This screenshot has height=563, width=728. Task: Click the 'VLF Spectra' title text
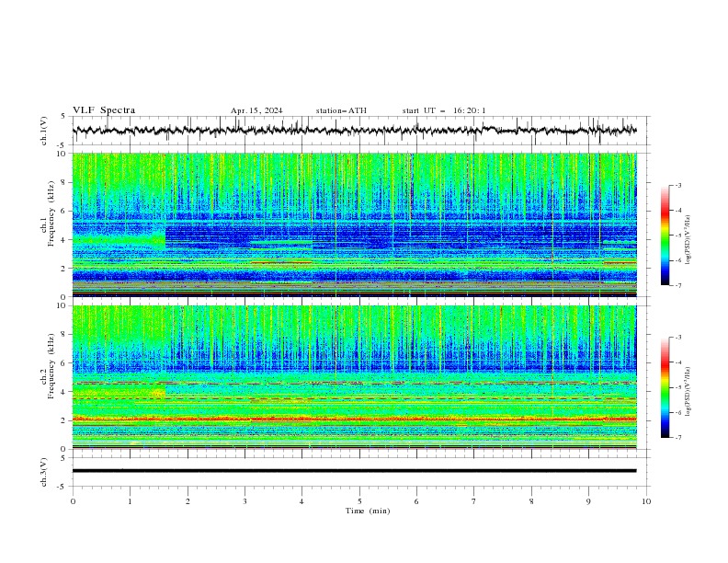[104, 110]
